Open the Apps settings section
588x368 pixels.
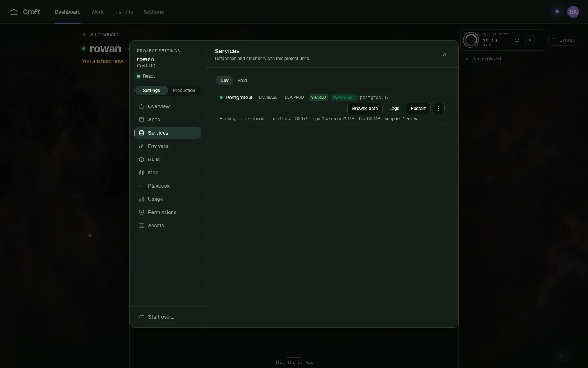click(x=168, y=120)
